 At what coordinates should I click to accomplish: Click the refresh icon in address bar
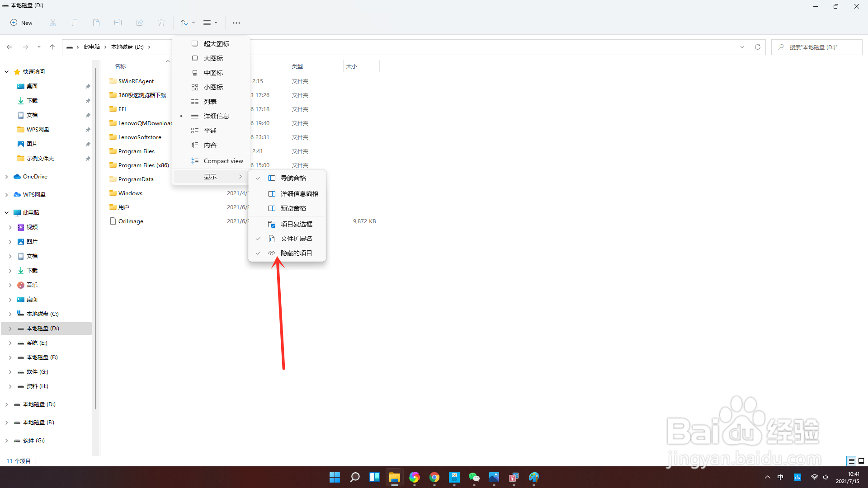(758, 47)
